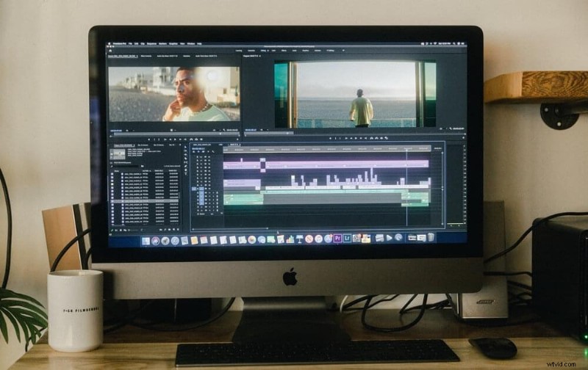Screen dimensions: 588x370
Task: Open Lightroom icon in the Dock
Action: 347,238
